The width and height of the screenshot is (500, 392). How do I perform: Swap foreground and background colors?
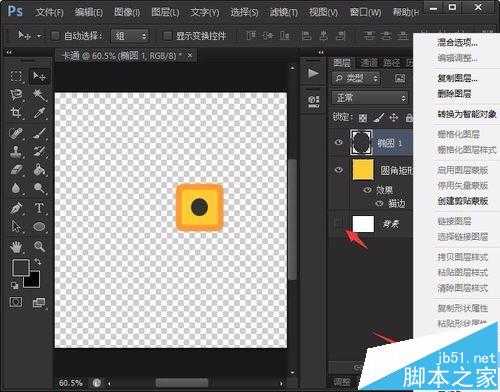pyautogui.click(x=37, y=262)
